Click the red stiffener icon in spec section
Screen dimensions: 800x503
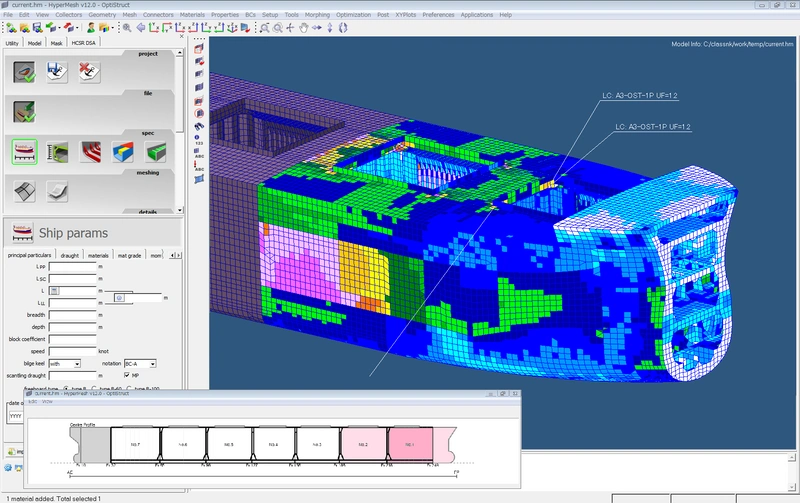(x=89, y=151)
